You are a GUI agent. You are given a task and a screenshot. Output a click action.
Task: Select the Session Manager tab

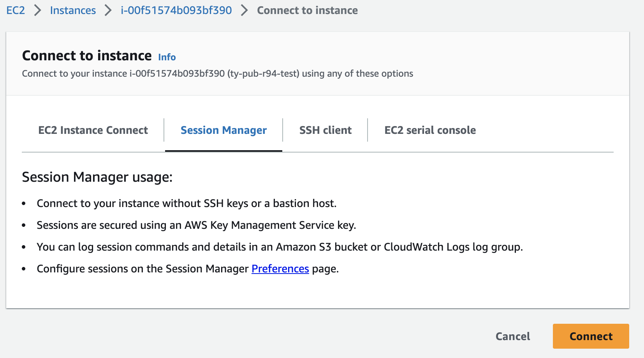[x=223, y=130]
